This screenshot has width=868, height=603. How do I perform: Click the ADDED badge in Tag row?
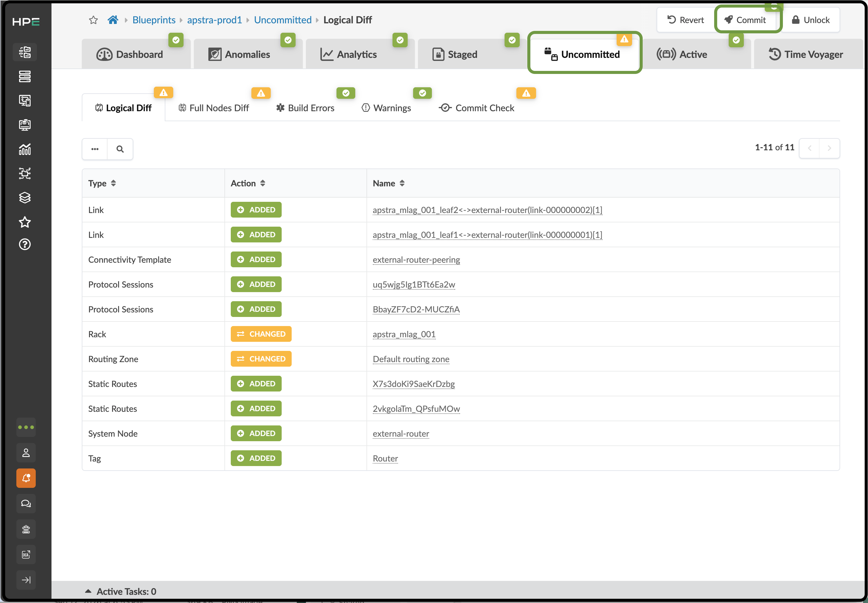point(256,458)
